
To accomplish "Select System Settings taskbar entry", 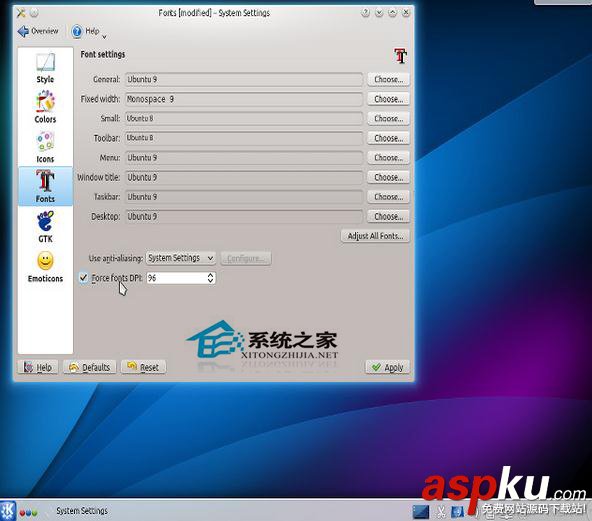I will [82, 511].
